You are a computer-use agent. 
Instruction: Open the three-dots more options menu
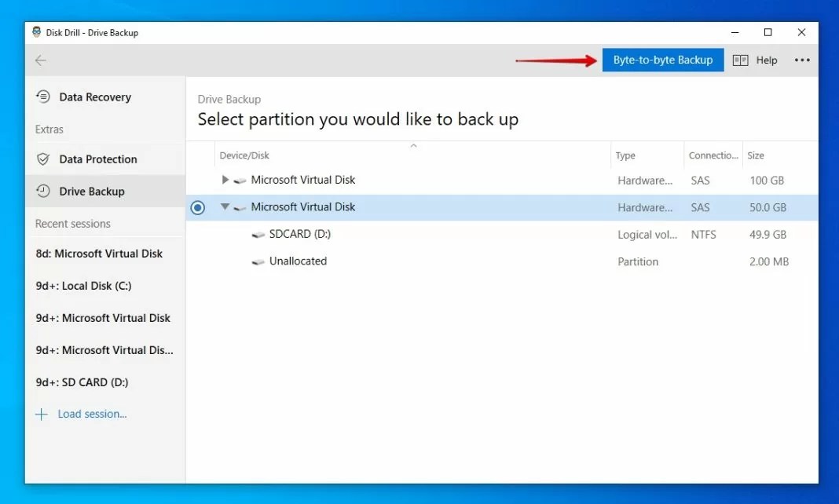tap(801, 60)
